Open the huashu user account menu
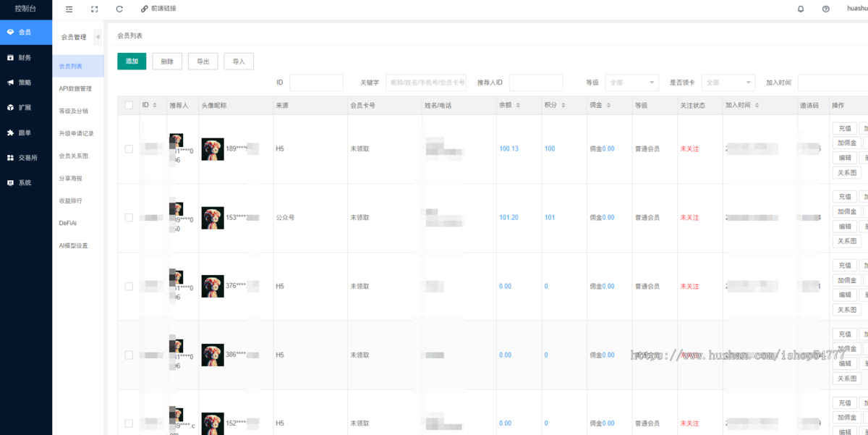868x435 pixels. 857,9
